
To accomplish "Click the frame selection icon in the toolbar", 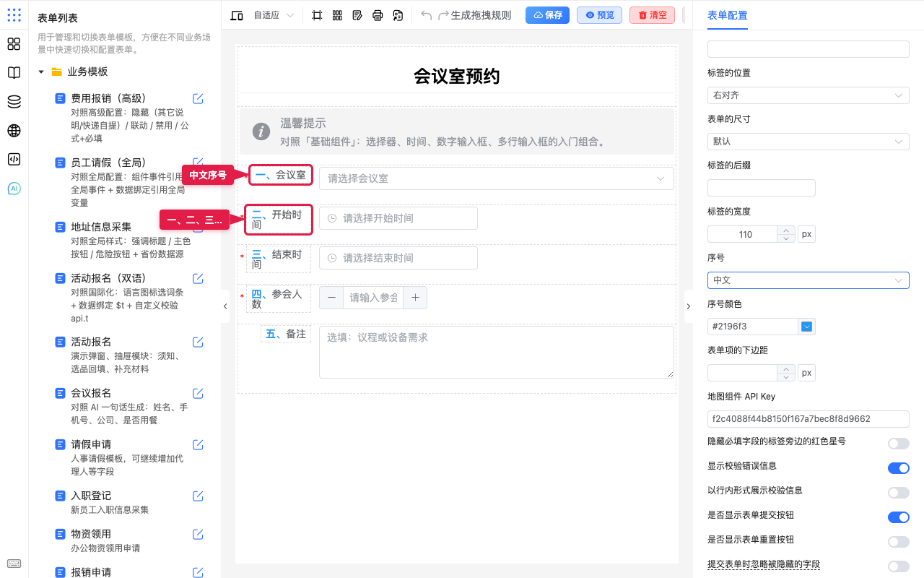I will point(317,15).
